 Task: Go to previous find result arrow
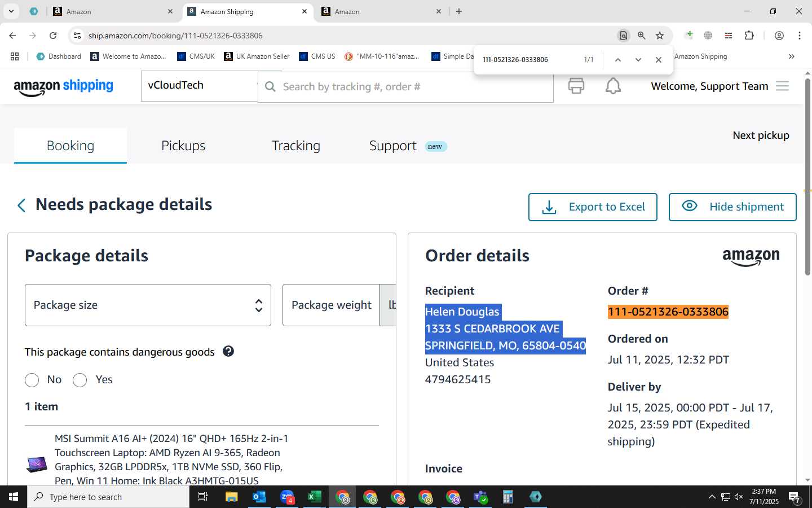(618, 60)
